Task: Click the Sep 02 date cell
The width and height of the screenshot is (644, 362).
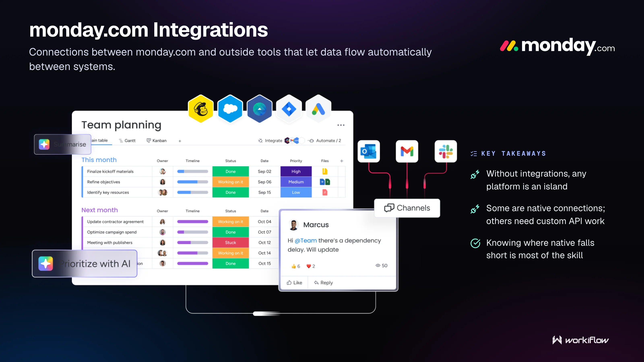Action: [x=264, y=171]
